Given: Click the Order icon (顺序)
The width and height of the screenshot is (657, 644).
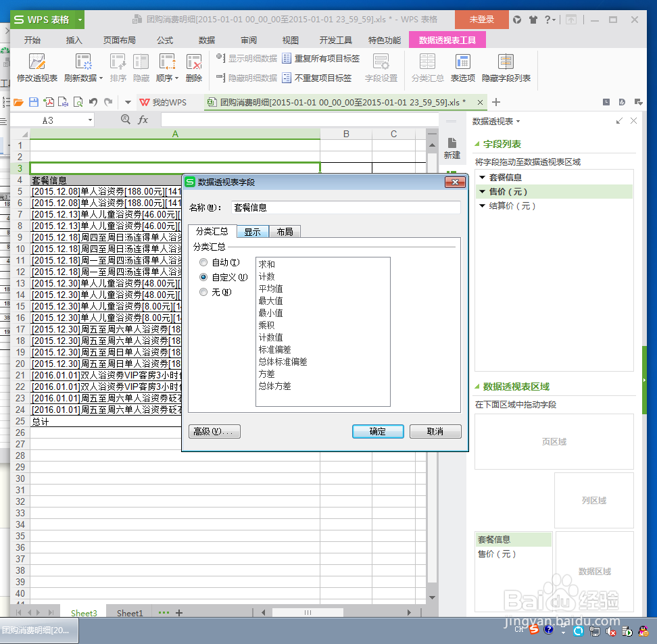Looking at the screenshot, I should coord(167,62).
